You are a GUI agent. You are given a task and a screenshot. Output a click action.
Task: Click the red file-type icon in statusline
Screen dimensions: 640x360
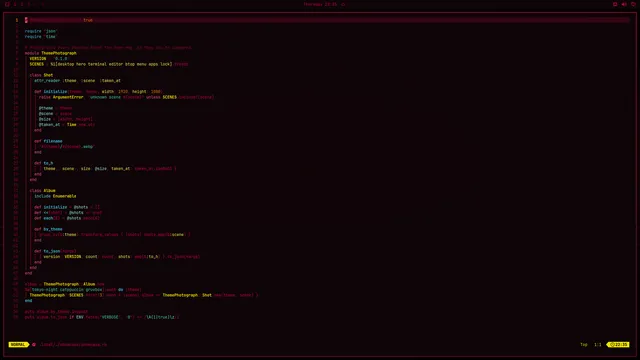(34, 344)
